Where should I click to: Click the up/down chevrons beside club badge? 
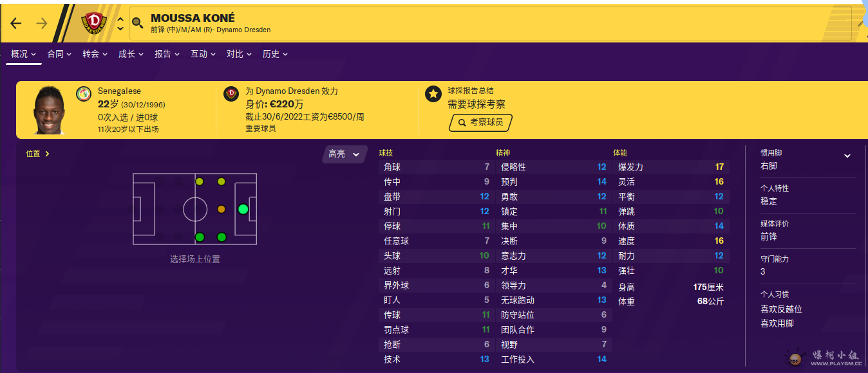click(120, 24)
